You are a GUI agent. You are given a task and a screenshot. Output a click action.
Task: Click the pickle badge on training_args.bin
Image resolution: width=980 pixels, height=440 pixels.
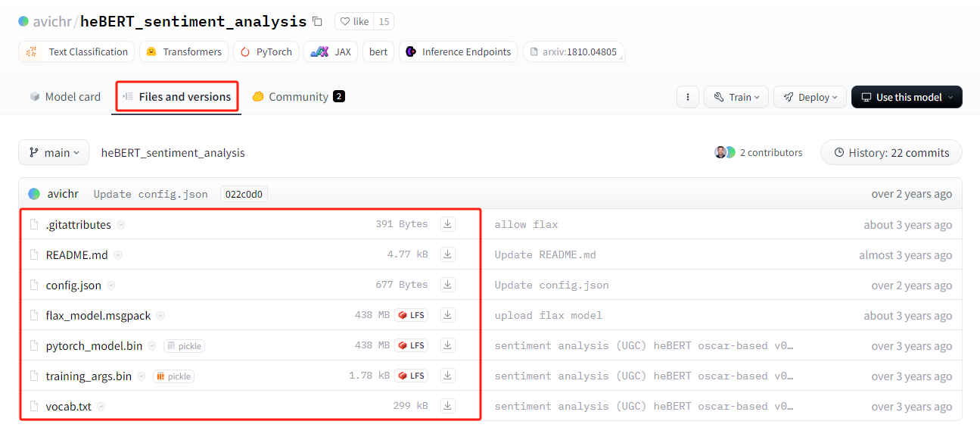tap(173, 376)
